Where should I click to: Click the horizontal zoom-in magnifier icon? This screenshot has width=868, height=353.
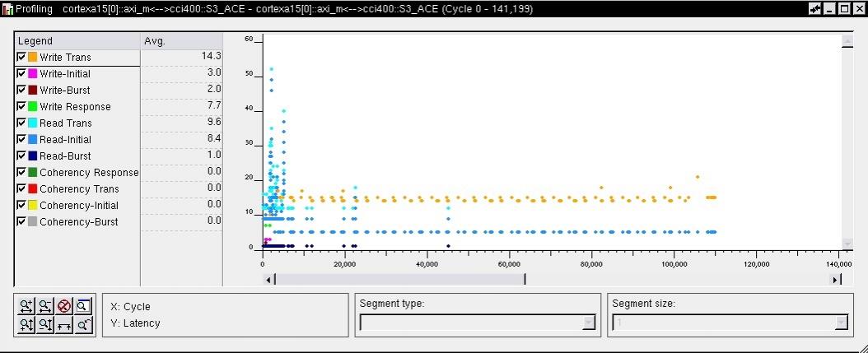point(26,305)
